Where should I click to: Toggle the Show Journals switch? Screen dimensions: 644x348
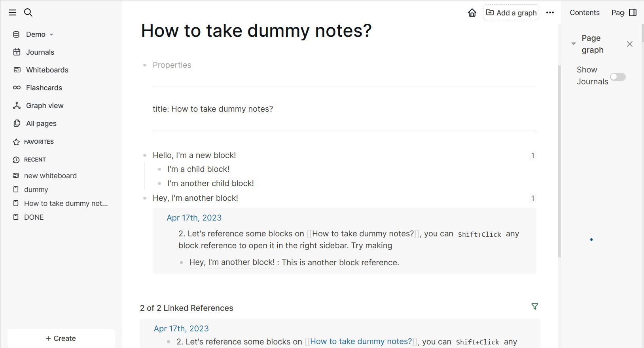[x=617, y=77]
